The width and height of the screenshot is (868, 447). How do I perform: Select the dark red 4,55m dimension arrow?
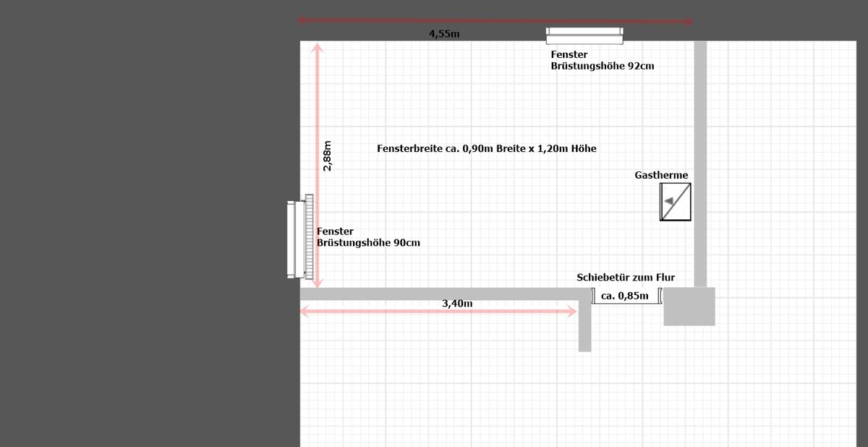(x=495, y=21)
